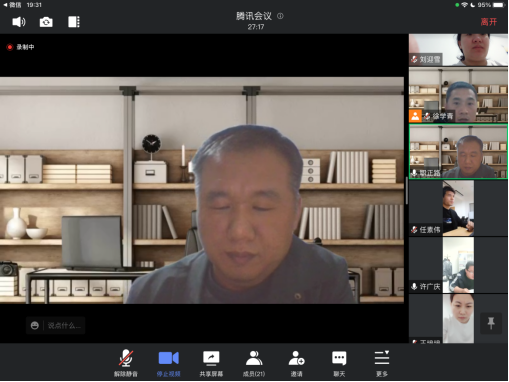This screenshot has height=382, width=509.
Task: Return to 微信 via back link
Action: click(12, 5)
